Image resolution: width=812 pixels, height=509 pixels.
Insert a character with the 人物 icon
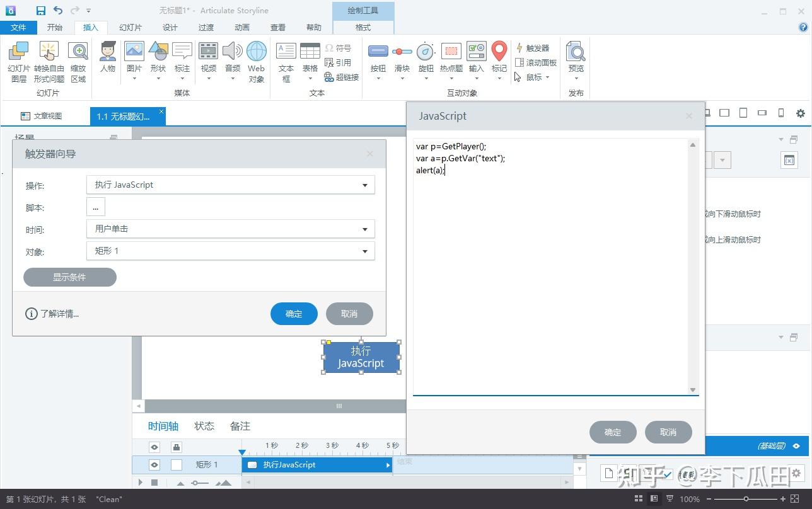point(108,57)
